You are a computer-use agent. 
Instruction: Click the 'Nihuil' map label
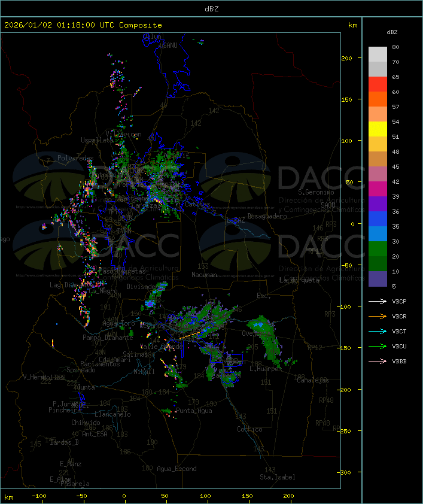coord(144,372)
